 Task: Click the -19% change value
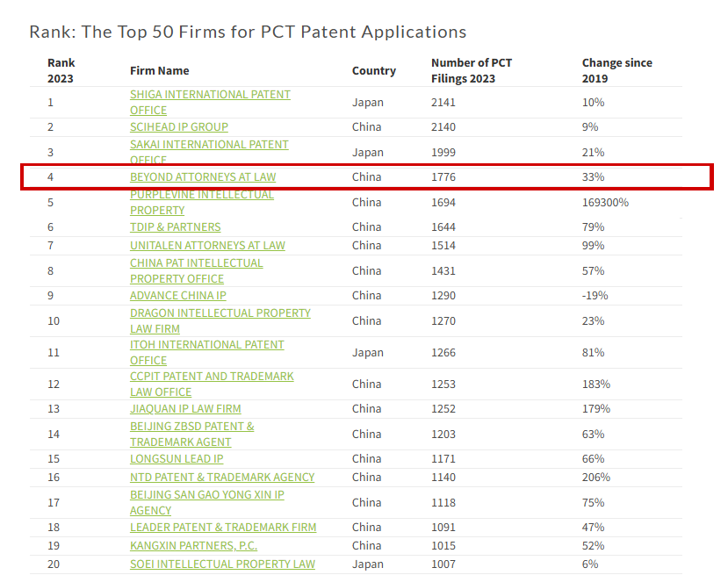(595, 296)
